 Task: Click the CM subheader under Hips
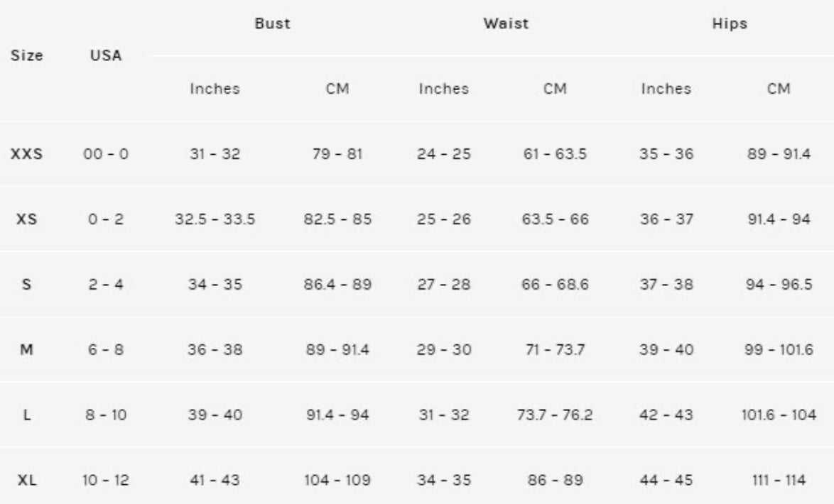[x=779, y=89]
